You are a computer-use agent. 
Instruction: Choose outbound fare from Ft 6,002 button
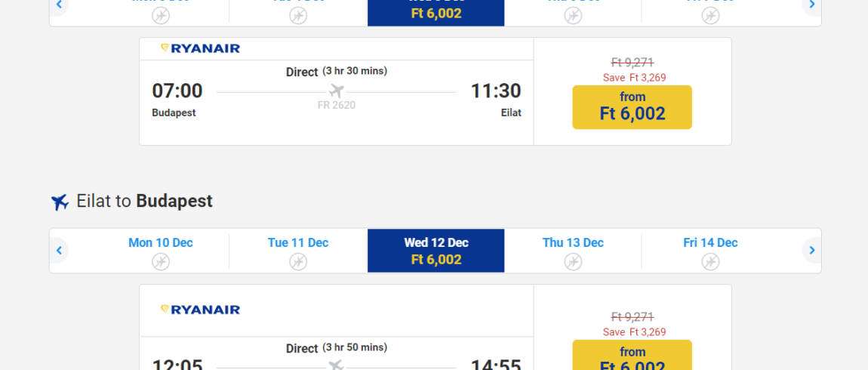[633, 107]
